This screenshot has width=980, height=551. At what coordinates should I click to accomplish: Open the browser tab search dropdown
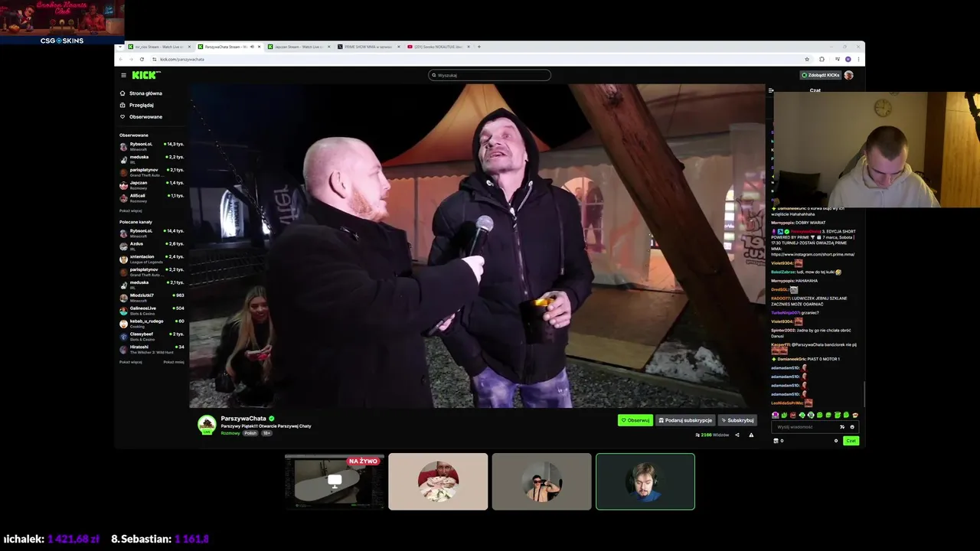click(120, 47)
